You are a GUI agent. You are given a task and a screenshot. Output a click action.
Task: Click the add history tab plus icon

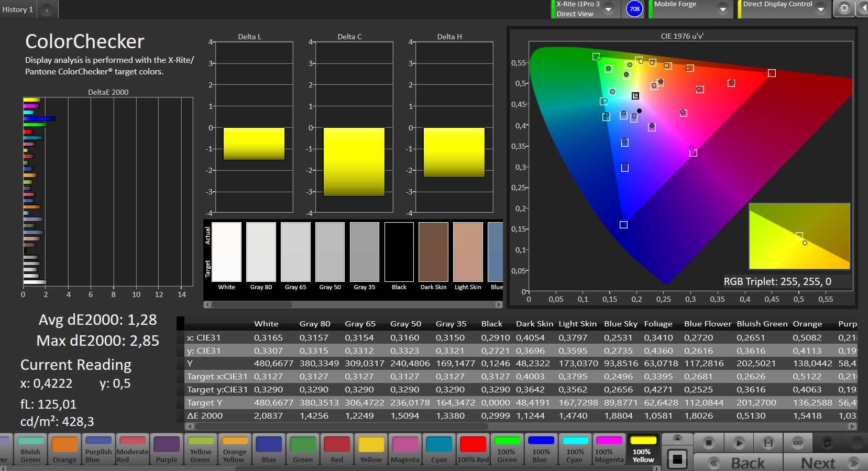pyautogui.click(x=47, y=10)
